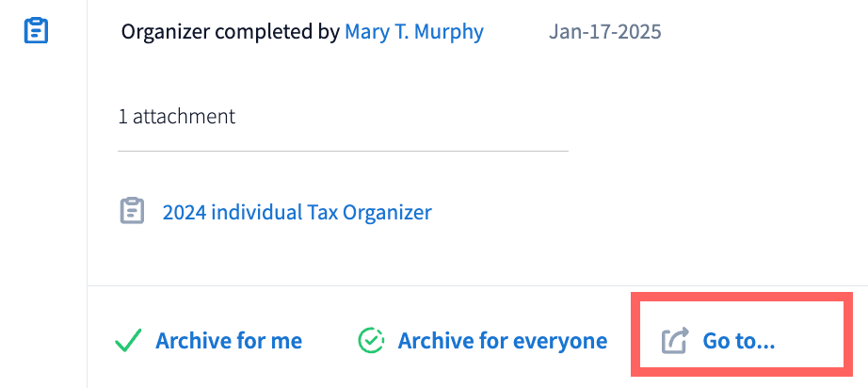Screen dimensions: 868x388
Task: Click the divider line under "1 attachment"
Action: pyautogui.click(x=343, y=151)
